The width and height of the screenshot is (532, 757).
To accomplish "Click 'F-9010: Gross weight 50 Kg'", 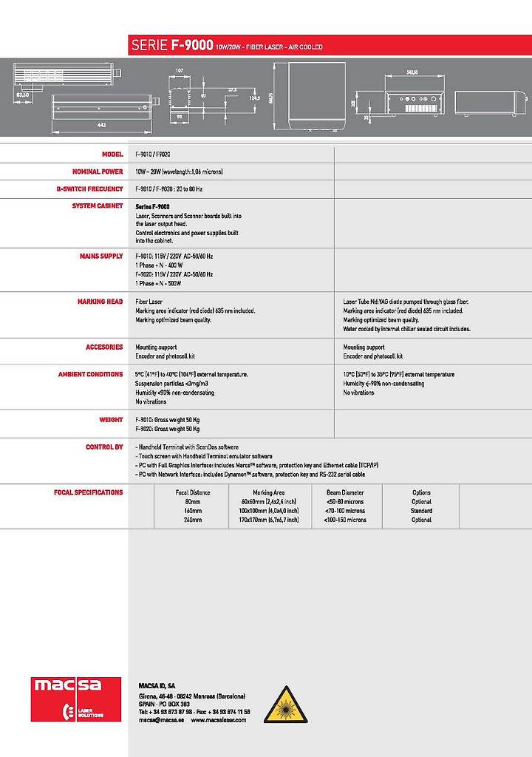I will [x=168, y=420].
